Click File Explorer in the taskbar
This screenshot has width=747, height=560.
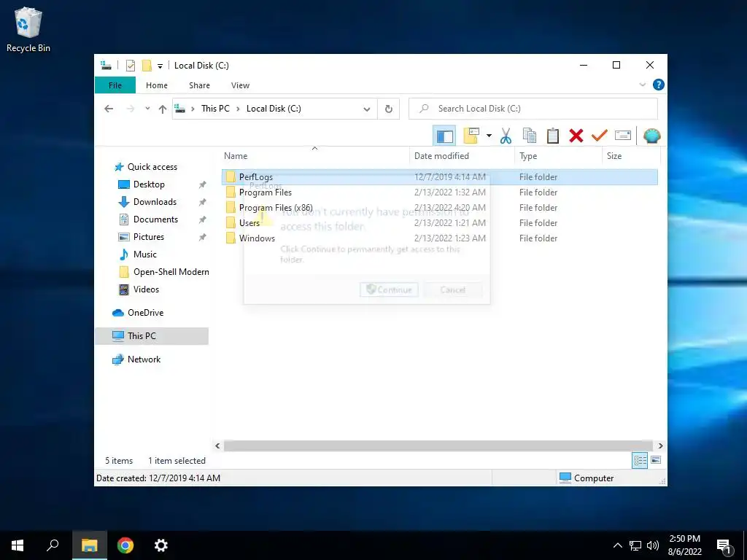coord(89,545)
